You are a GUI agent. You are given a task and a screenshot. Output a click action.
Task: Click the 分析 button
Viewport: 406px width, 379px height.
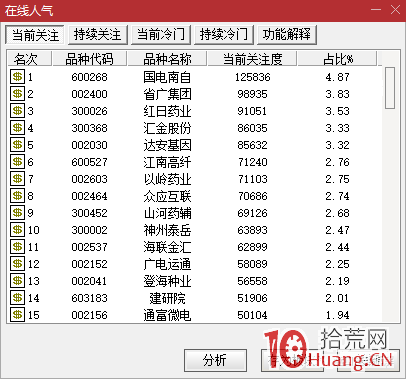point(215,360)
